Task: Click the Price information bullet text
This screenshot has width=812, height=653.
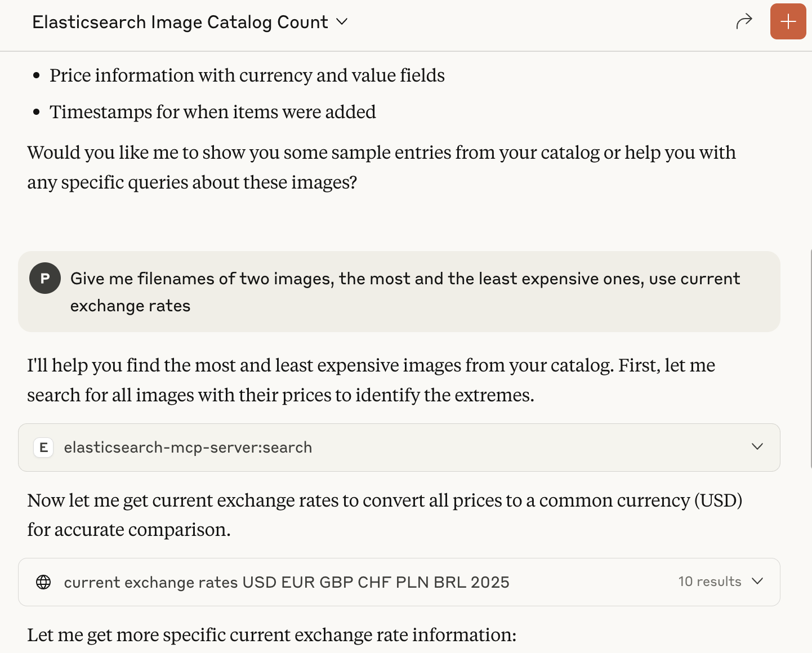Action: click(247, 75)
